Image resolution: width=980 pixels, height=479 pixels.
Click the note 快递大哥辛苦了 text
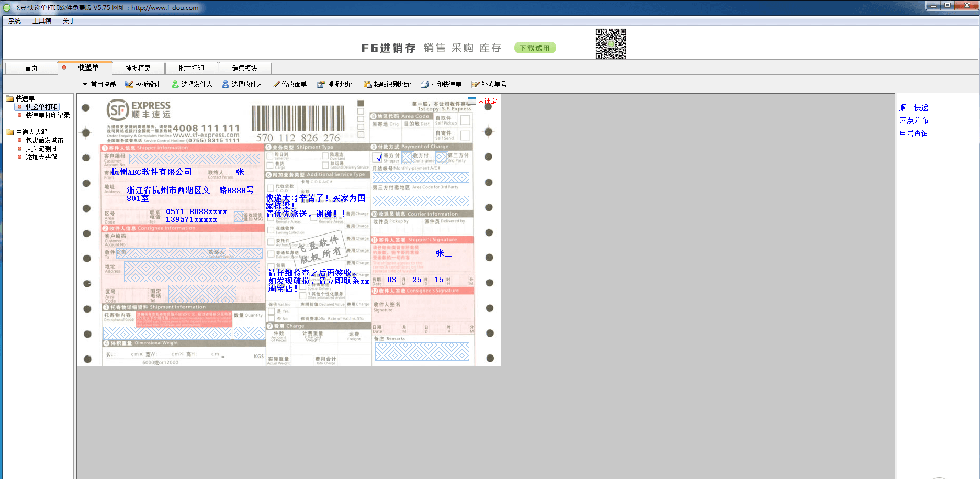pyautogui.click(x=316, y=206)
